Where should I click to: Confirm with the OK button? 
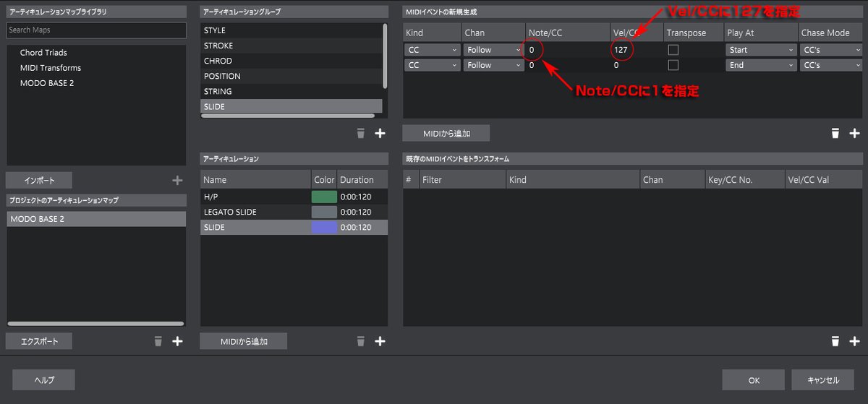753,379
